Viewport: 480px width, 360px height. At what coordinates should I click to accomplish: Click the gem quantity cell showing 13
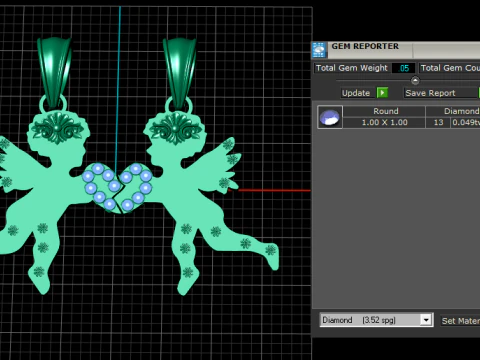point(438,122)
